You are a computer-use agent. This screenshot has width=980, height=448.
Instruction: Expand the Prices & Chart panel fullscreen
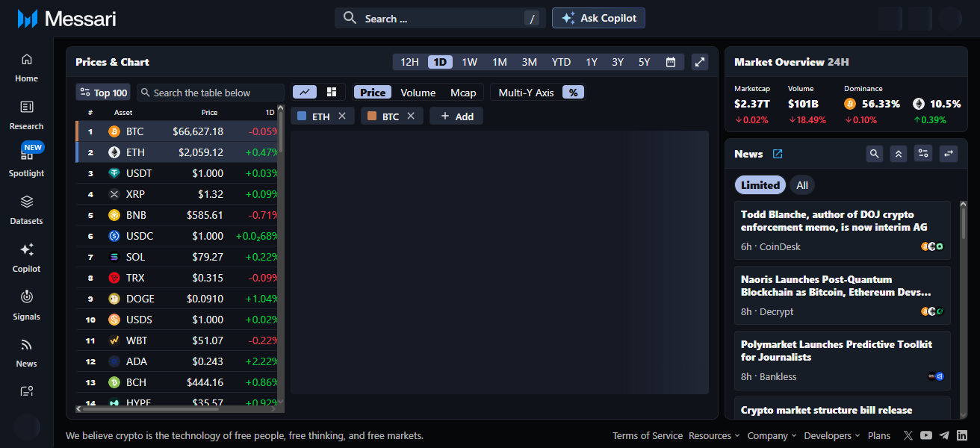point(700,62)
